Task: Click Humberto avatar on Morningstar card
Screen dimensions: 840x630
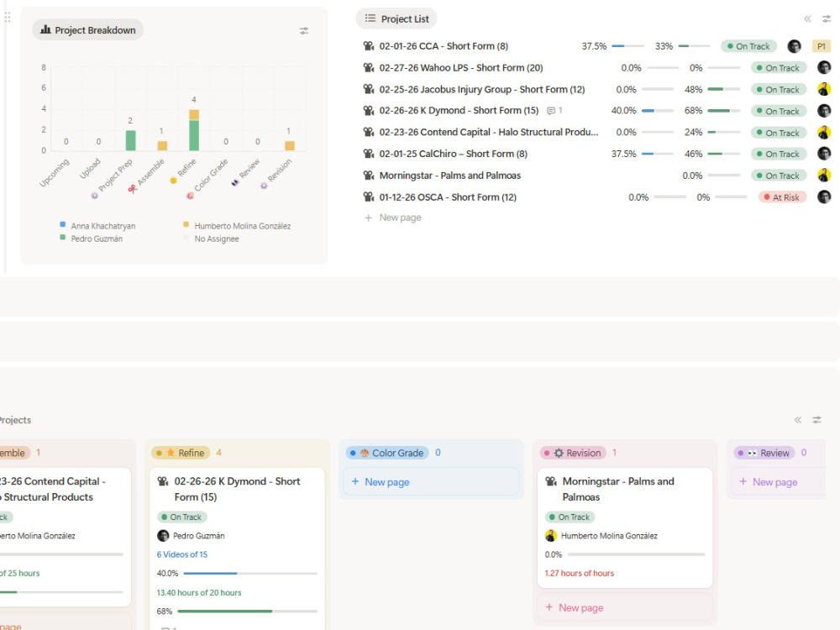Action: point(551,535)
